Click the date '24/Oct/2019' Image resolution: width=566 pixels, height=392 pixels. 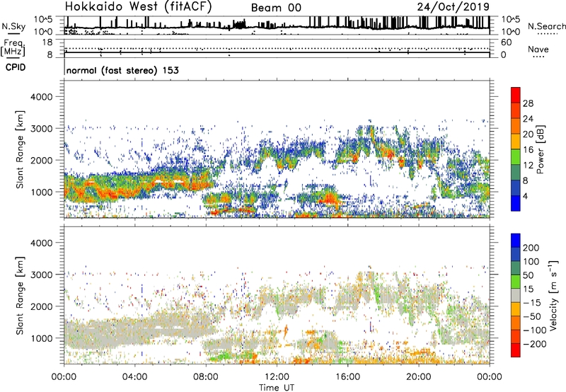[454, 7]
